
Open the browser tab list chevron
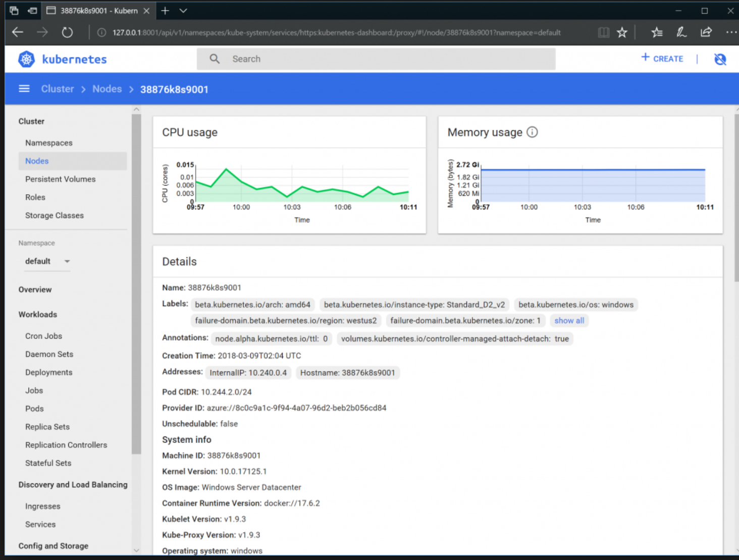tap(183, 11)
